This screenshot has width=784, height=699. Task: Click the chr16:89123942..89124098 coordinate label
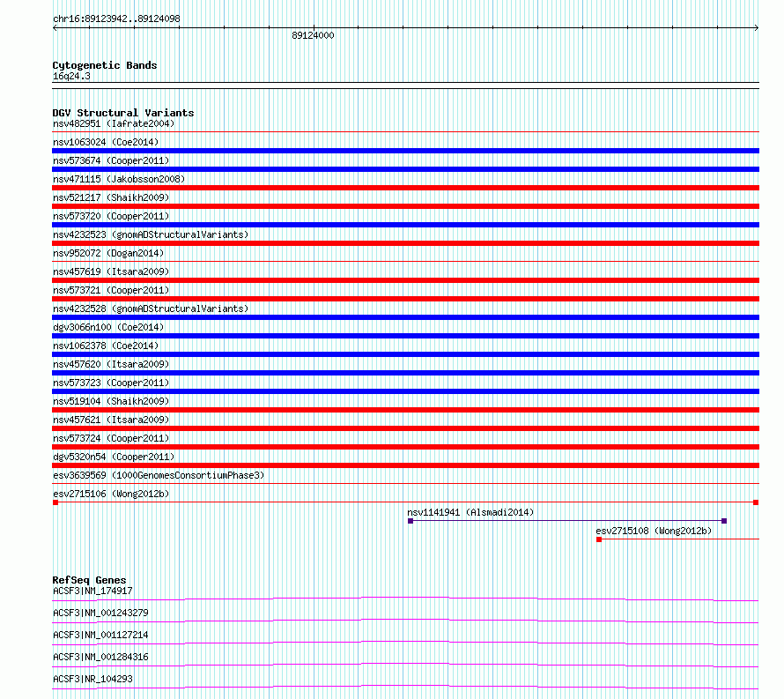pyautogui.click(x=116, y=19)
